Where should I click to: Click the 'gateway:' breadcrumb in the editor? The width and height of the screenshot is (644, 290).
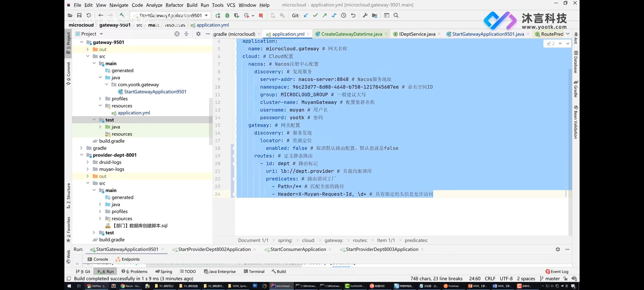[334, 240]
